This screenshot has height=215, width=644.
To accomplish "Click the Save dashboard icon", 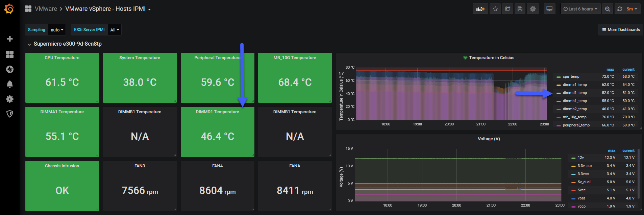I will tap(520, 9).
